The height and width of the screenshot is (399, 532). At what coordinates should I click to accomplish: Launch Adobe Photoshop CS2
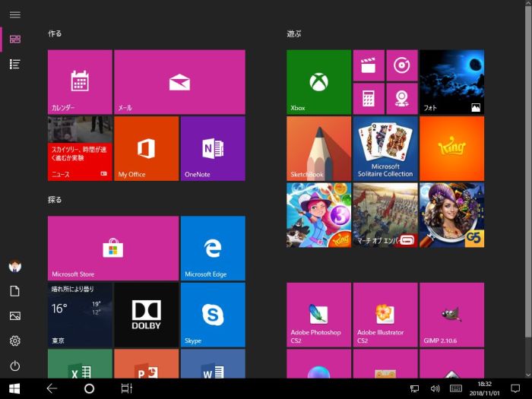pos(318,315)
